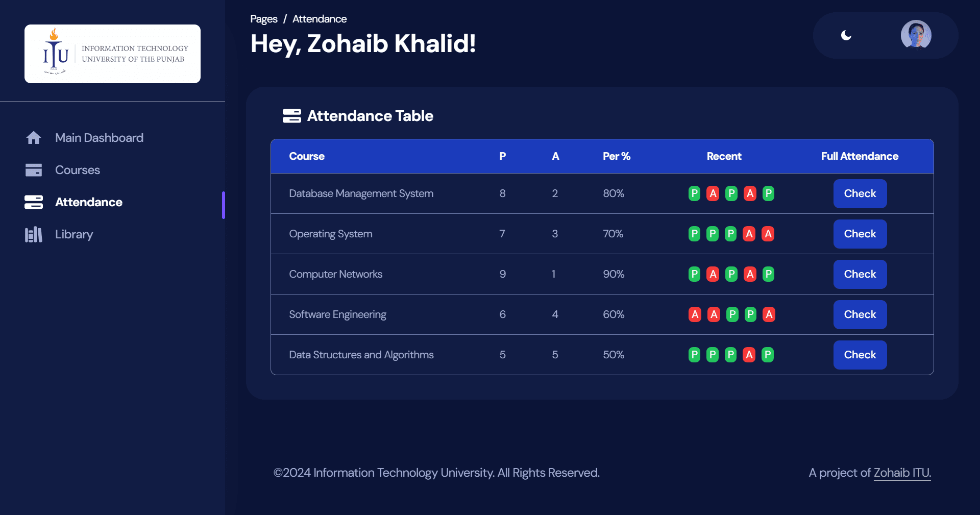Check full attendance for Software Engineering

860,314
